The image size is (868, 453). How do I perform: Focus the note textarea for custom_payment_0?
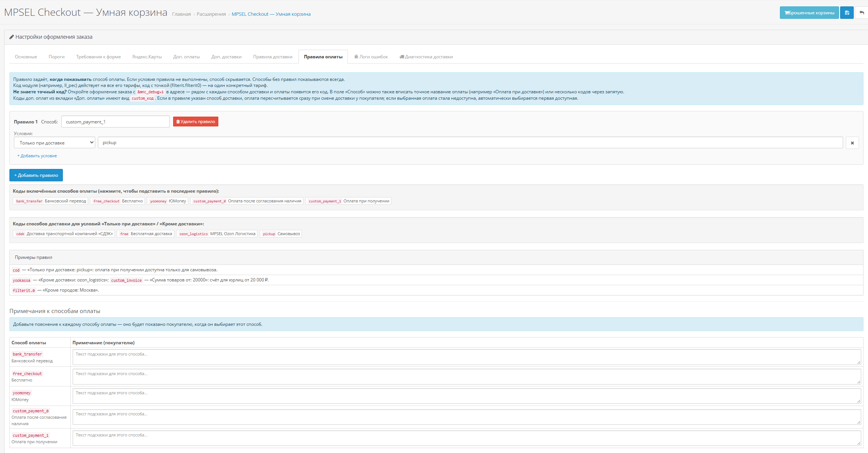coord(467,417)
